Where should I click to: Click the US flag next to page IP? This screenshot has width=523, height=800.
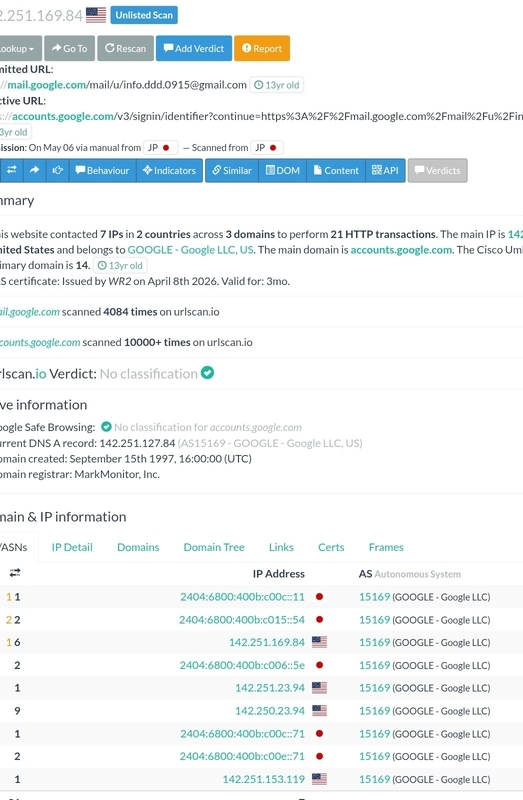96,15
